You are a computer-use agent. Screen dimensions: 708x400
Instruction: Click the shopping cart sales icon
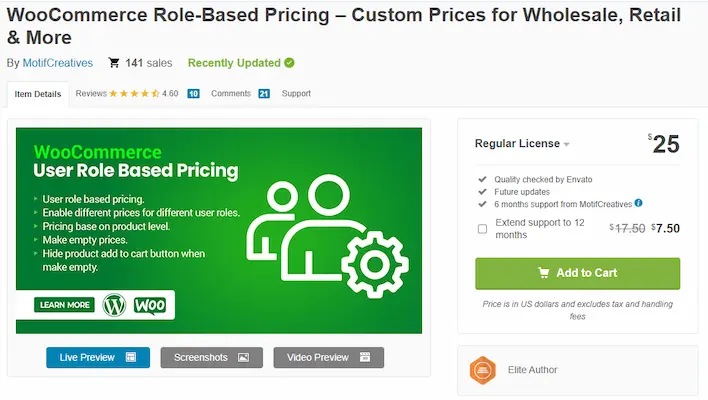pyautogui.click(x=114, y=63)
